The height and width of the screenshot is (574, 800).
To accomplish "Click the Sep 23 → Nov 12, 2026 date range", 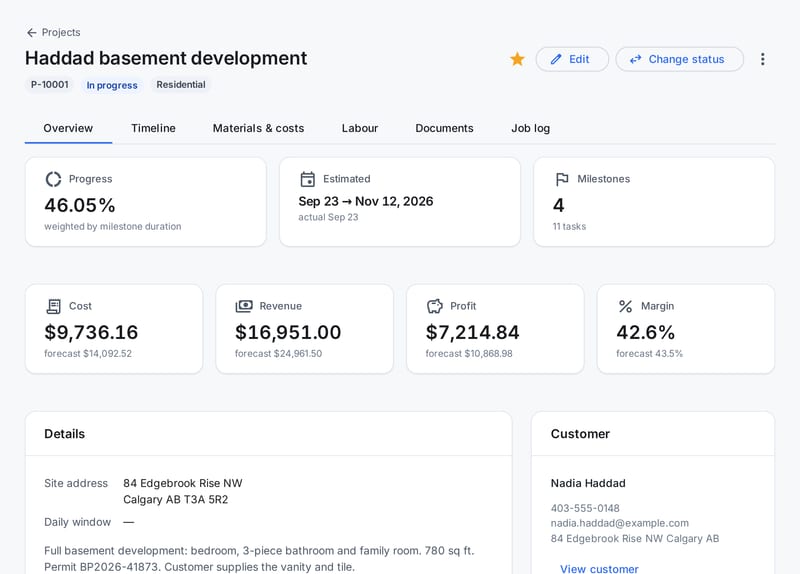I will (366, 202).
